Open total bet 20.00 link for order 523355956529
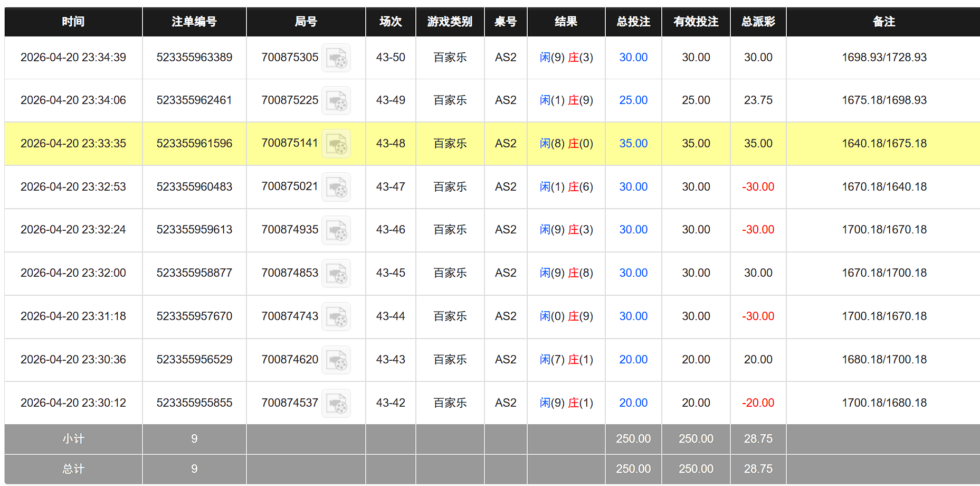Image resolution: width=980 pixels, height=486 pixels. pos(633,359)
